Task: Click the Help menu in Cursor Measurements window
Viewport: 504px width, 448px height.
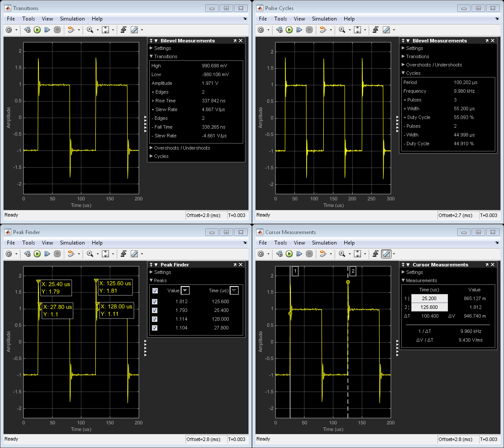Action: [349, 243]
